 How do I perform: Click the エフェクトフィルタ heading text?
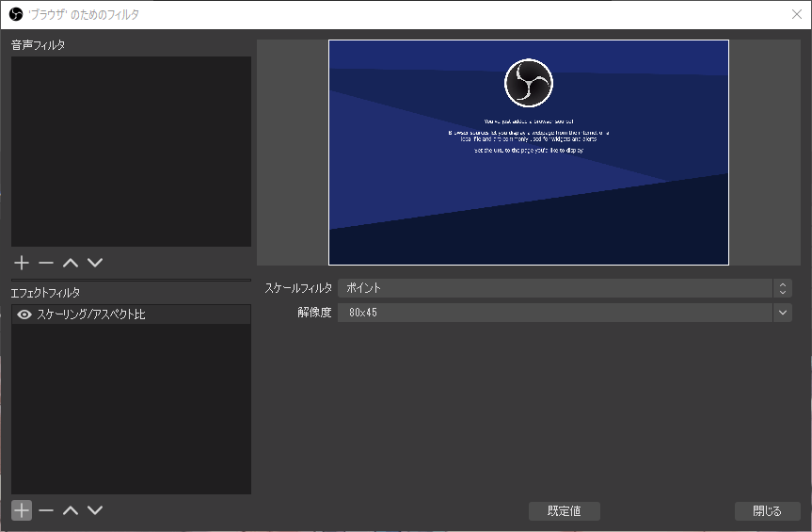pyautogui.click(x=45, y=293)
